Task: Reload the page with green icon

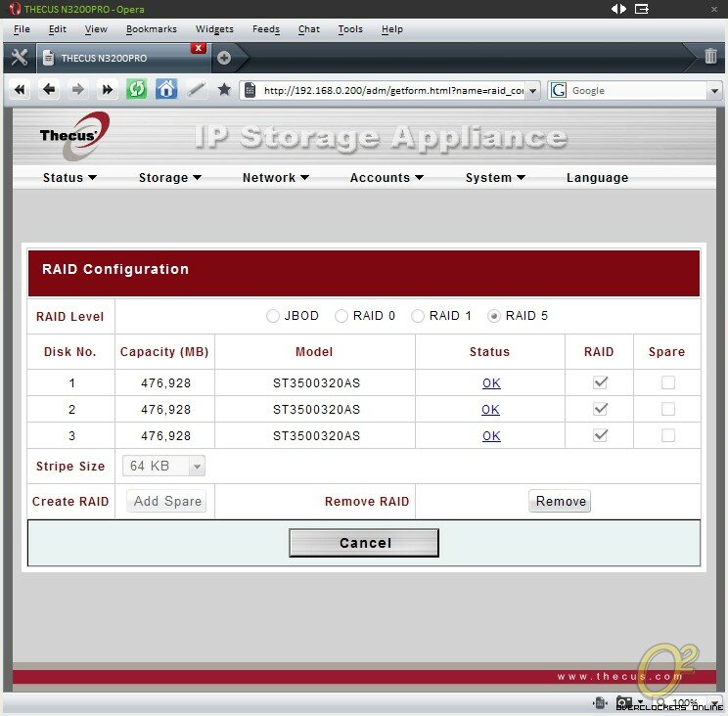Action: 137,89
